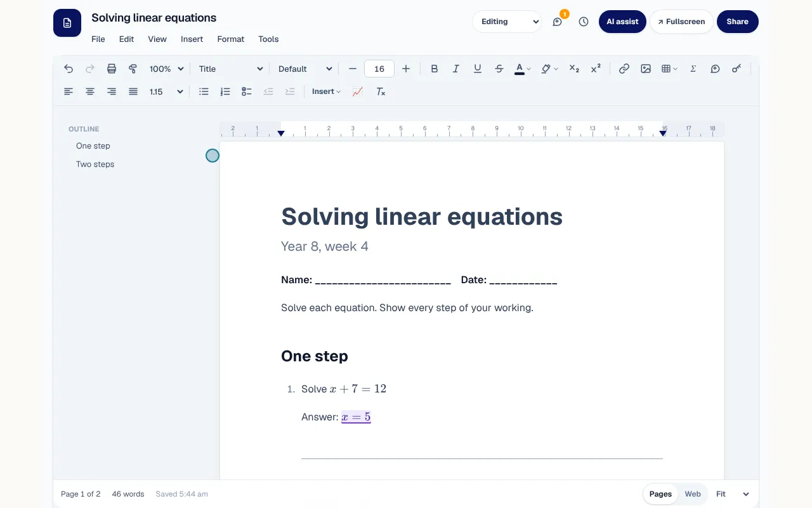The height and width of the screenshot is (508, 812).
Task: Clear formatting with the Tx icon
Action: 381,91
